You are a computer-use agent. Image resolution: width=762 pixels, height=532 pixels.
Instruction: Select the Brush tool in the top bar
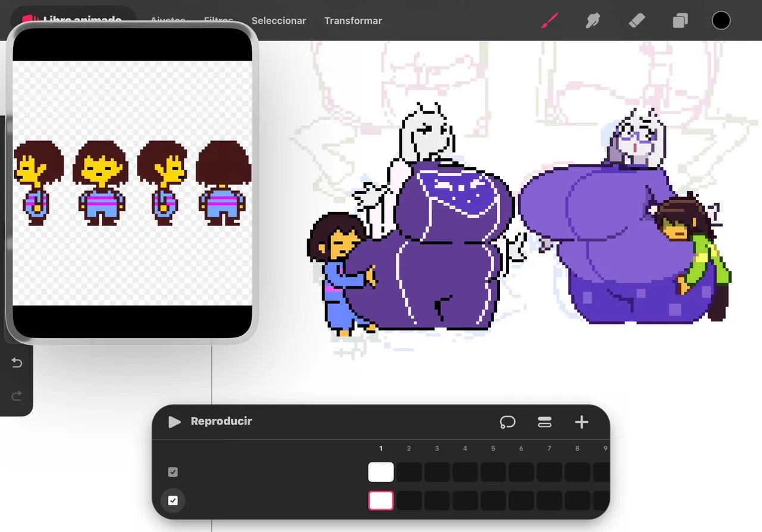coord(549,21)
